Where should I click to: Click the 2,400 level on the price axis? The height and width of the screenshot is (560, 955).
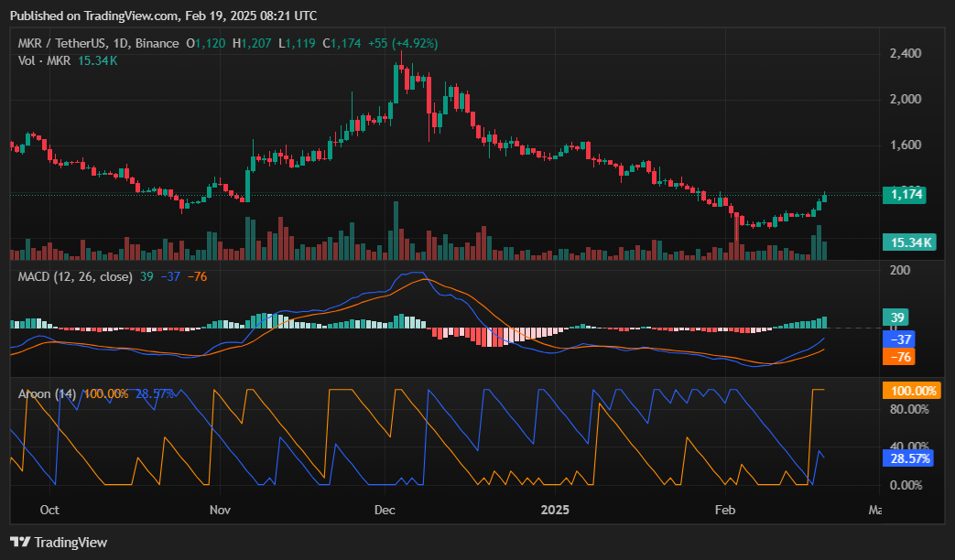coord(905,54)
